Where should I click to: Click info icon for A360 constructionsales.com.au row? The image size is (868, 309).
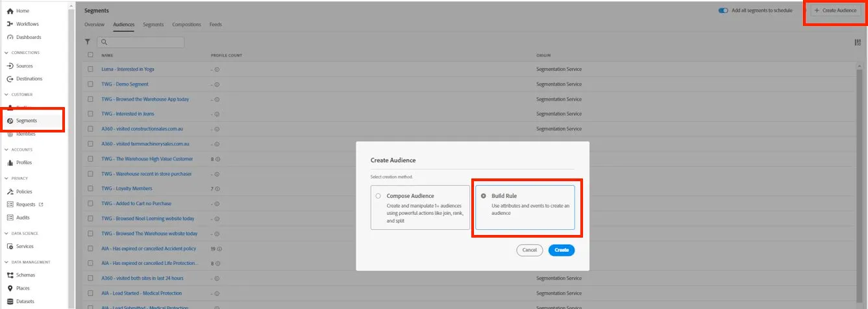[x=217, y=129]
